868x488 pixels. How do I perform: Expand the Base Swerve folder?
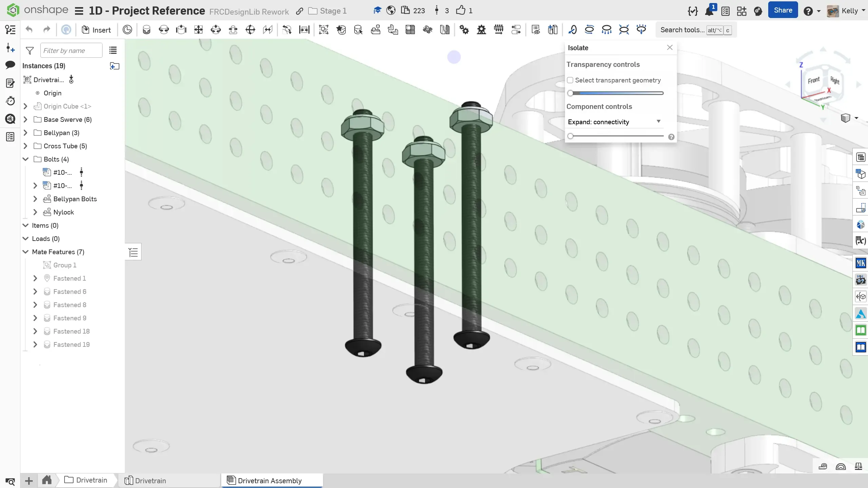pos(25,119)
